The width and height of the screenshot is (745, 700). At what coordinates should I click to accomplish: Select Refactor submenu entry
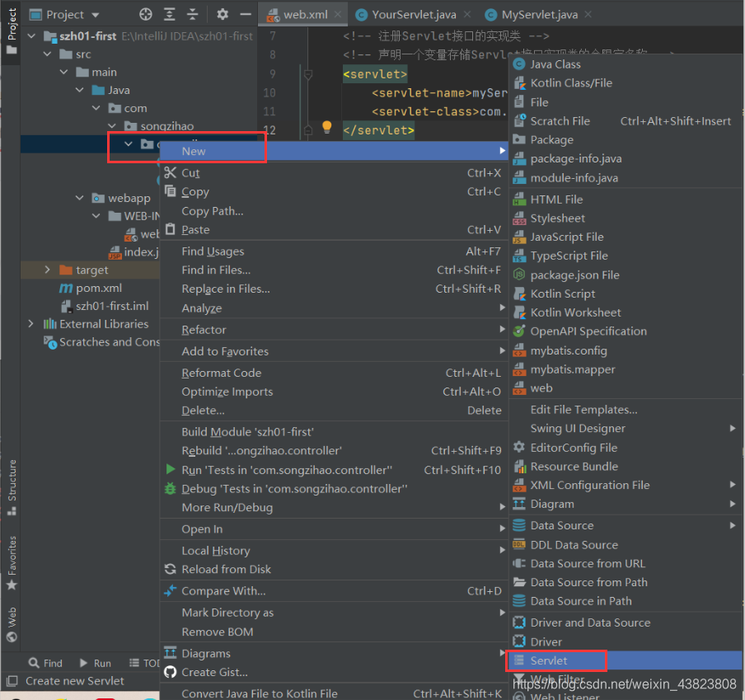[334, 330]
